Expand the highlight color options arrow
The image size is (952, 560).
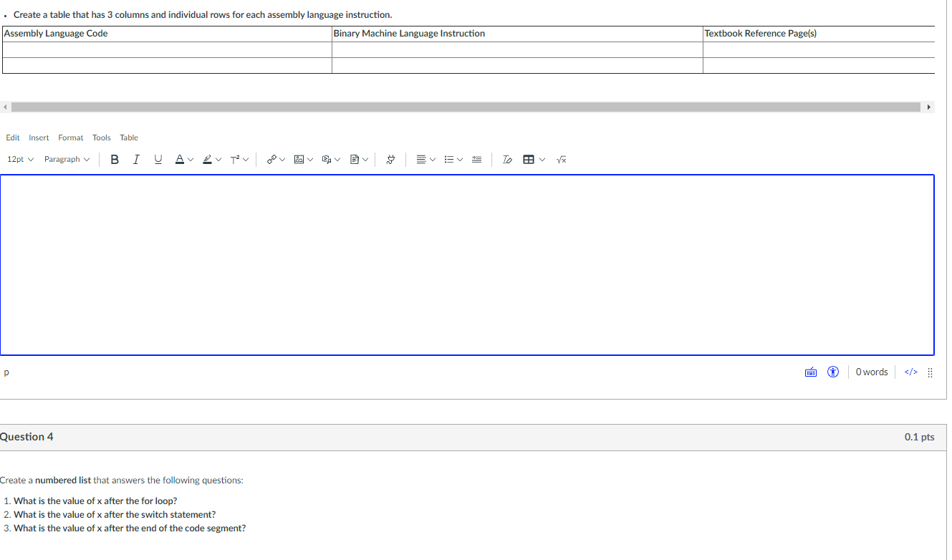tap(218, 159)
